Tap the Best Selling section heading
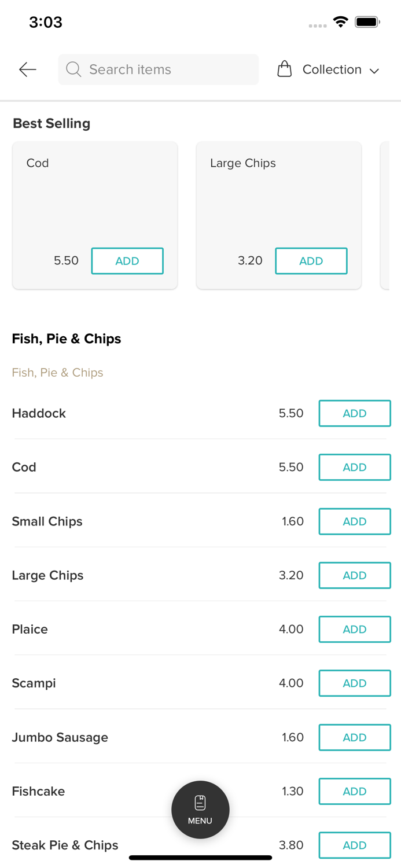 click(x=51, y=123)
